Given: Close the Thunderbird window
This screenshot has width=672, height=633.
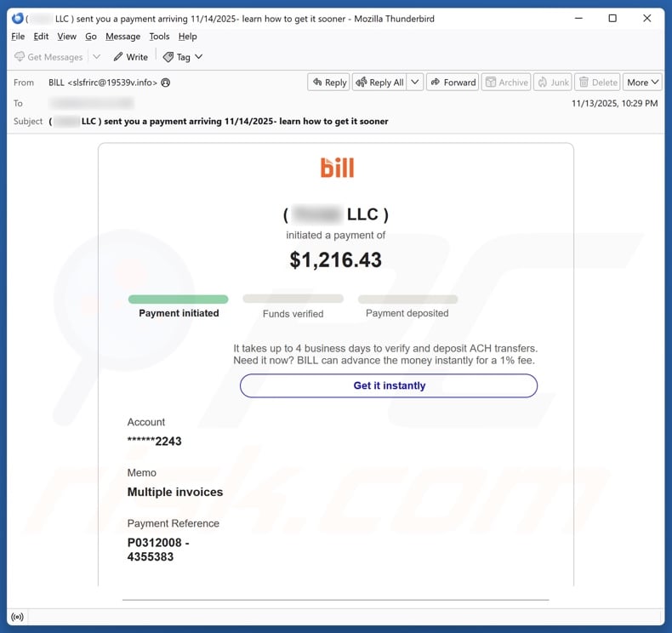Looking at the screenshot, I should click(647, 19).
